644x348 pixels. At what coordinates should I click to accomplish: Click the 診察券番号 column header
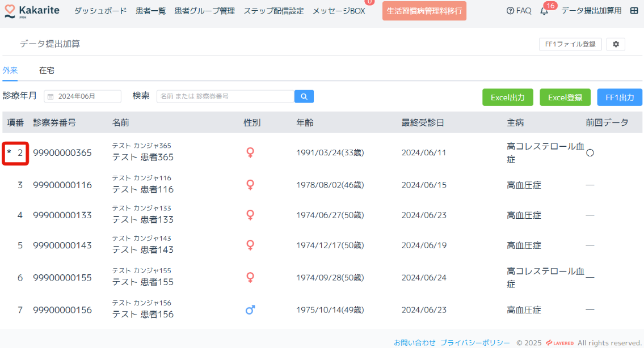click(x=54, y=122)
